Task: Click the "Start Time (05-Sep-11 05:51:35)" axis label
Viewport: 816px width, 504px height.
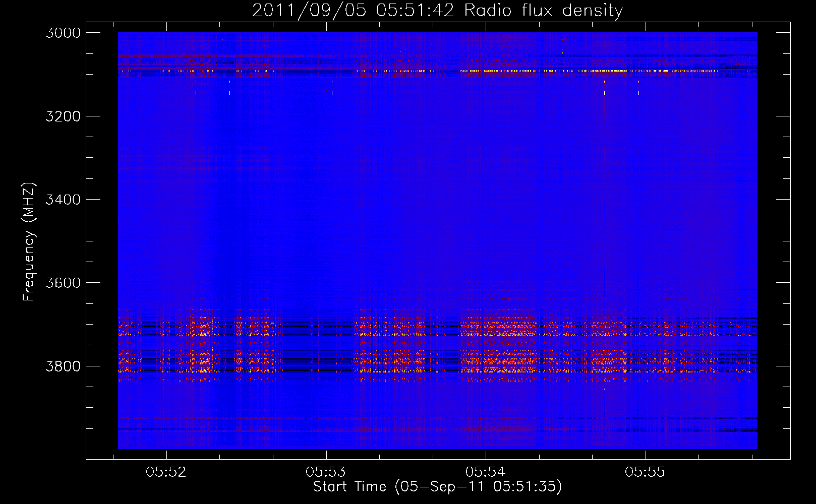Action: pyautogui.click(x=437, y=487)
